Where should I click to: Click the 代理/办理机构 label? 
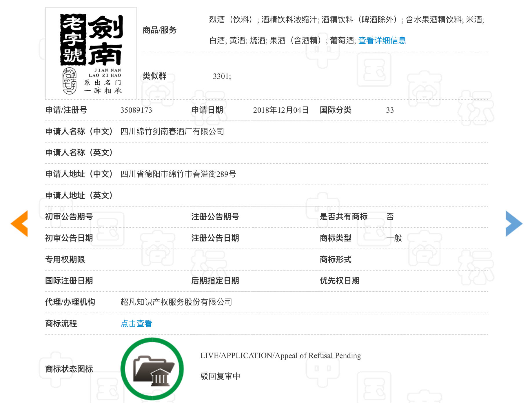[70, 302]
